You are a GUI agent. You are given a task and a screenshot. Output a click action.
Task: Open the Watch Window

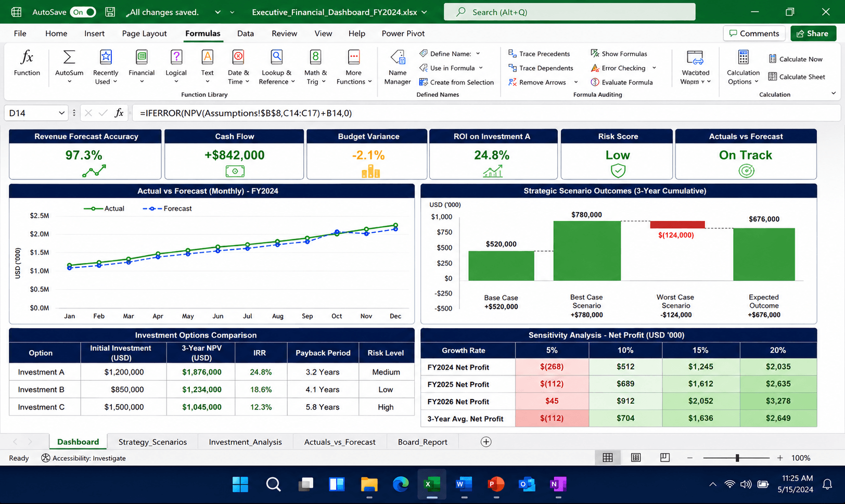pyautogui.click(x=695, y=67)
